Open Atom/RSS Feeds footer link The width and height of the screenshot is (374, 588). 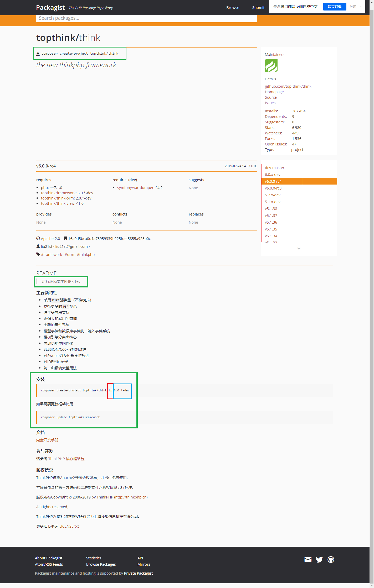pyautogui.click(x=49, y=564)
